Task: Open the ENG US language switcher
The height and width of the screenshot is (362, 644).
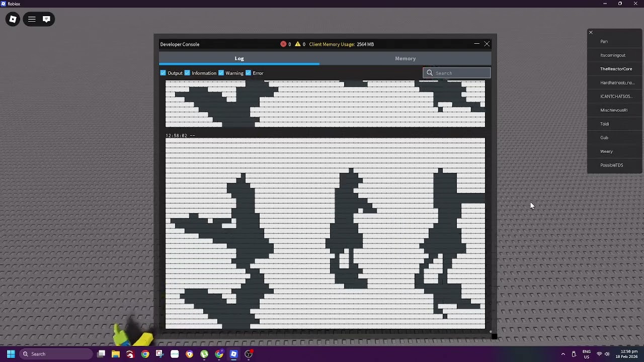Action: click(x=586, y=354)
